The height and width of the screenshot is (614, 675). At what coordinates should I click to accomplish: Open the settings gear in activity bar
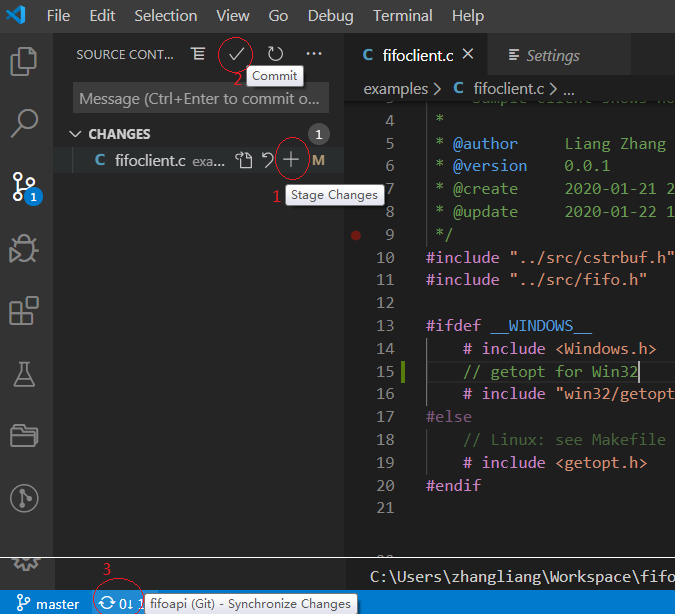pos(25,564)
